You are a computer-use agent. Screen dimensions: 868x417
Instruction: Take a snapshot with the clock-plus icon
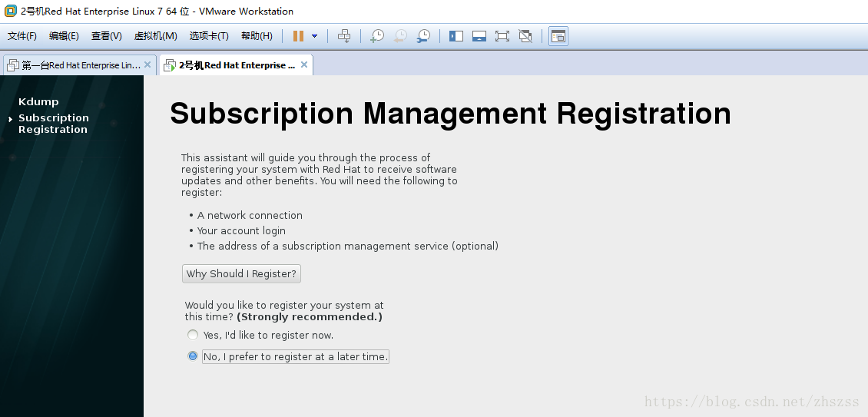pos(377,36)
